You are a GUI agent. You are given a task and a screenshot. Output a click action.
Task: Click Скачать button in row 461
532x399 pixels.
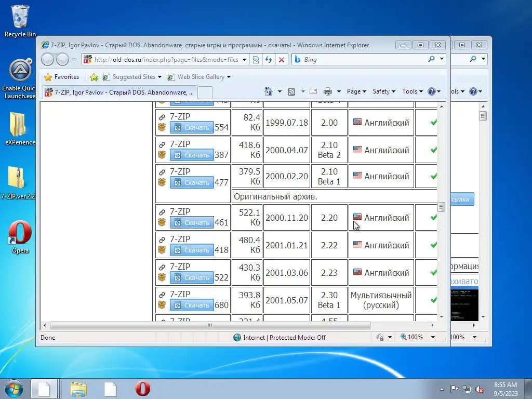(x=192, y=222)
